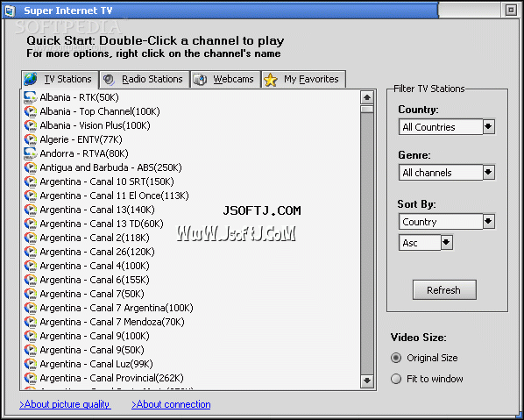The image size is (524, 420).
Task: Click the star icon on My Favorites tab
Action: pyautogui.click(x=271, y=80)
